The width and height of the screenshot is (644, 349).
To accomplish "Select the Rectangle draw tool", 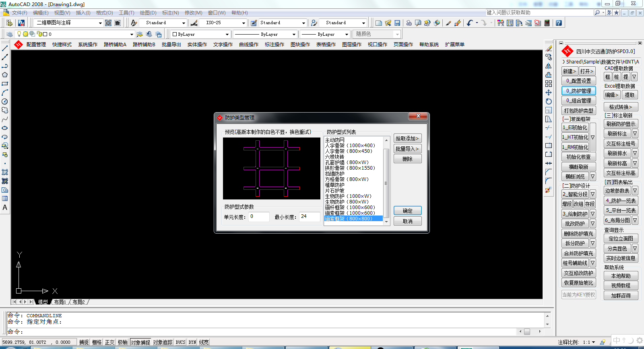I will (x=5, y=84).
